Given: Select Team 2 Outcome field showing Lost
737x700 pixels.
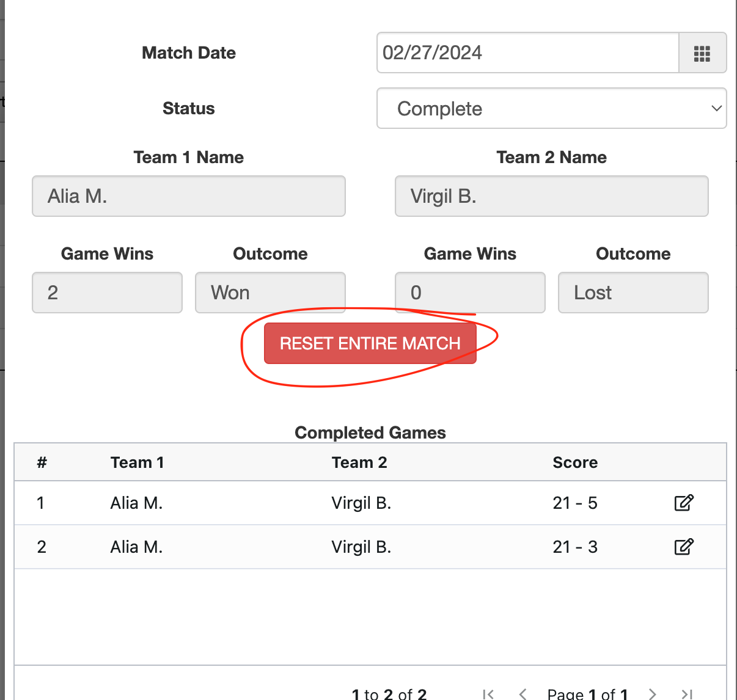Looking at the screenshot, I should coord(632,293).
